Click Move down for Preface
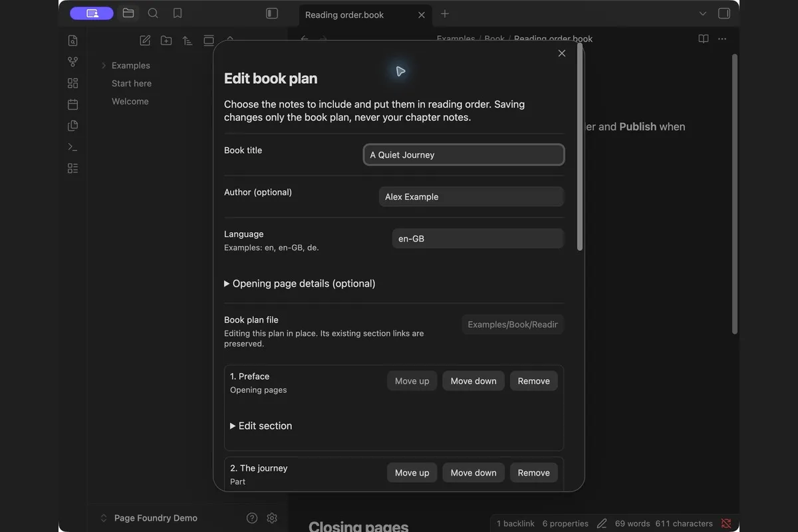The image size is (798, 532). [473, 381]
